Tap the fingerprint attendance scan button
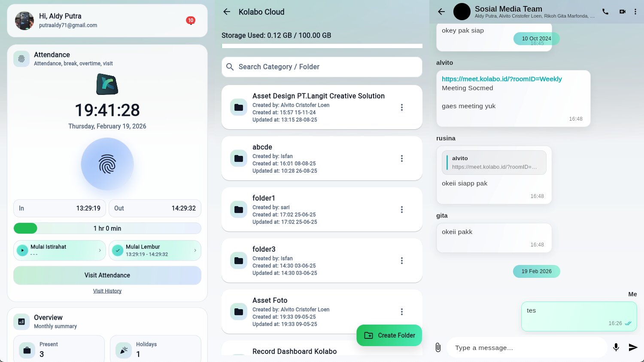 coord(107,164)
